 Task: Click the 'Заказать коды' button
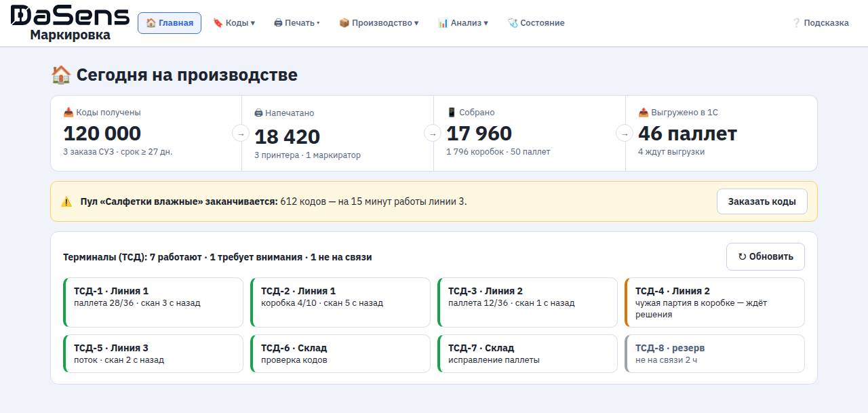click(x=762, y=201)
